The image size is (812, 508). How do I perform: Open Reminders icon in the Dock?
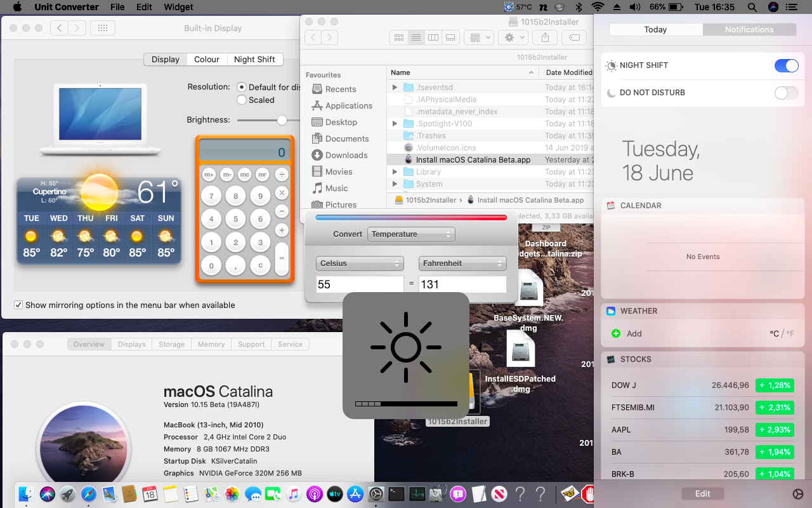[x=190, y=493]
